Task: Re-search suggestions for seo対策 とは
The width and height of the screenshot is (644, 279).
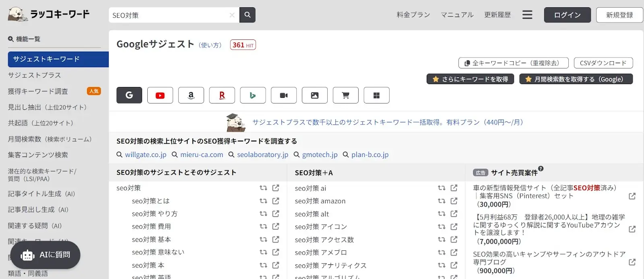Action: [x=263, y=201]
